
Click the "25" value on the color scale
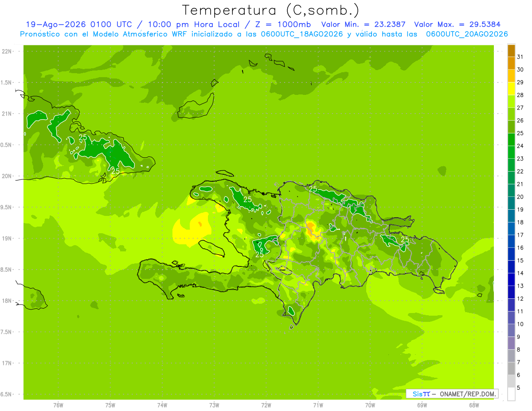(x=520, y=133)
